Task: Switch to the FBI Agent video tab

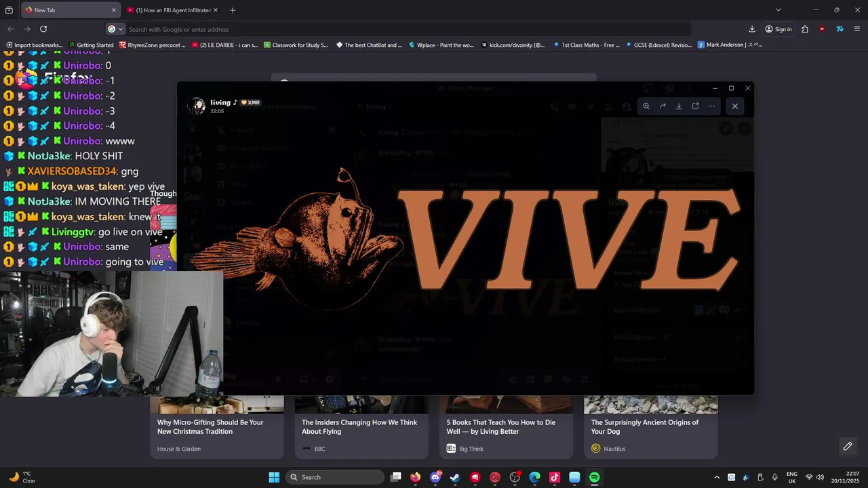Action: tap(172, 10)
